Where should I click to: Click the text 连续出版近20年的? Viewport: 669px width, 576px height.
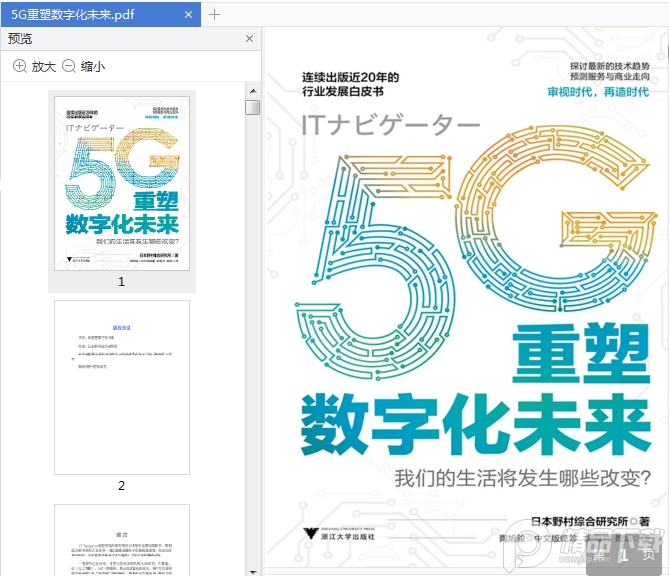[x=350, y=77]
